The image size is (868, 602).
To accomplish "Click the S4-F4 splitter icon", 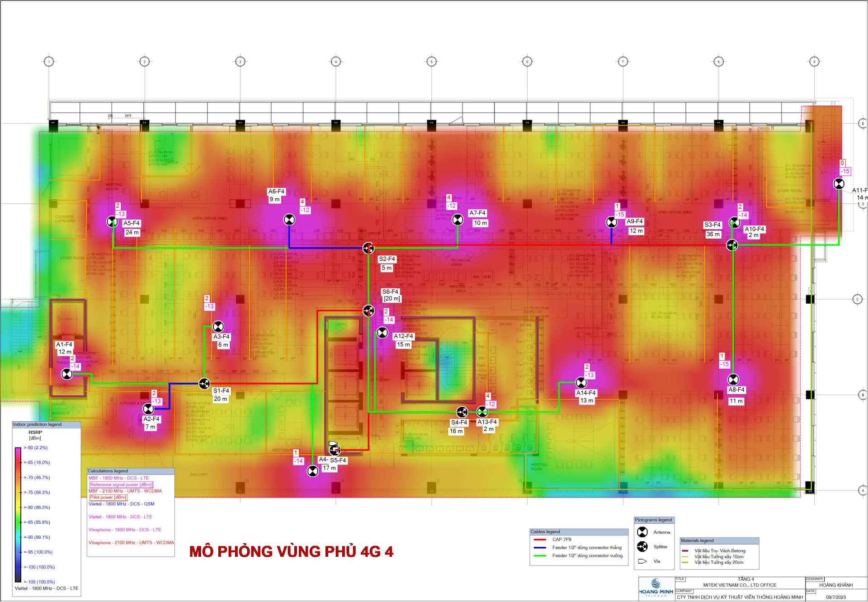I will (x=462, y=412).
